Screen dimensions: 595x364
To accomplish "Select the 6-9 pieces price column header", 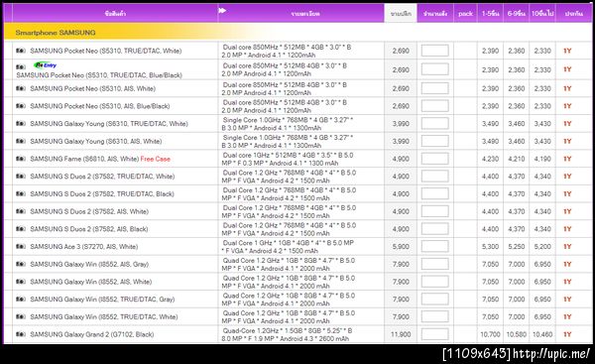I will (x=516, y=13).
